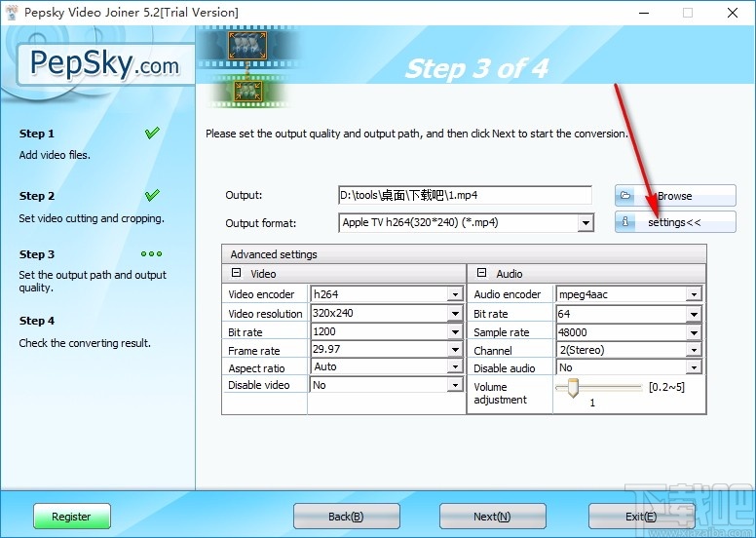Minimize the Pepsky Video Joiner window
756x538 pixels.
pos(644,13)
